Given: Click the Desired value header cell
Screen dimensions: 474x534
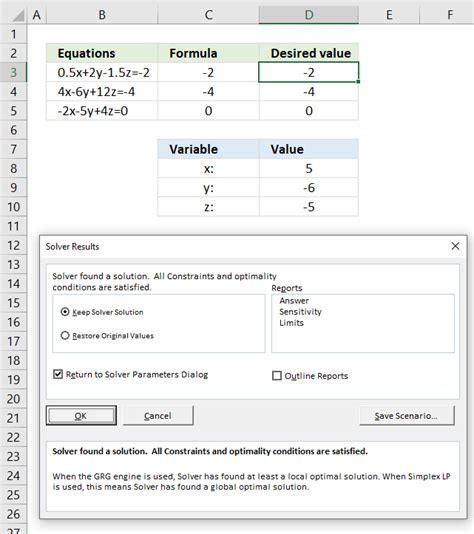Looking at the screenshot, I should click(x=309, y=53).
